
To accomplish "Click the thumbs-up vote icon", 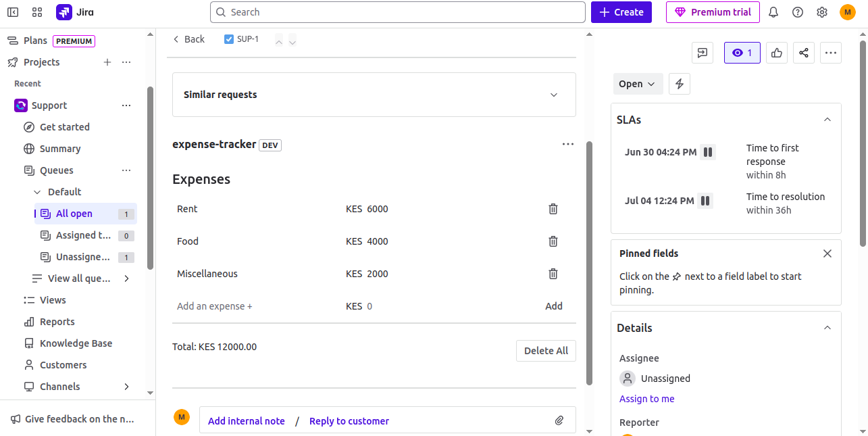I will click(777, 53).
